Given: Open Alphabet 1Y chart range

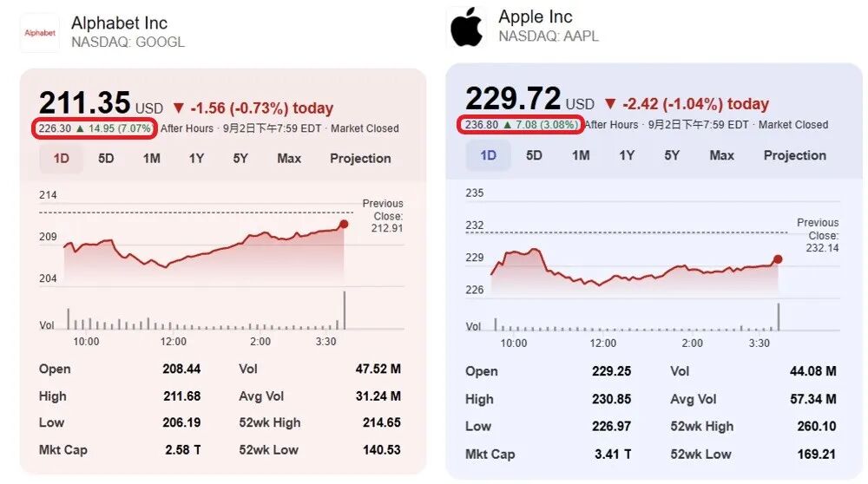Looking at the screenshot, I should [196, 159].
